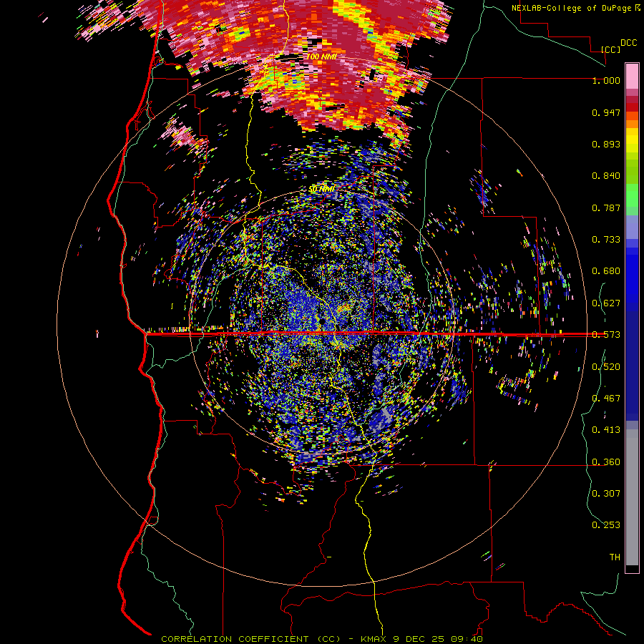Click the 0.253 scale value
Image resolution: width=644 pixels, height=644 pixels.
pyautogui.click(x=606, y=525)
